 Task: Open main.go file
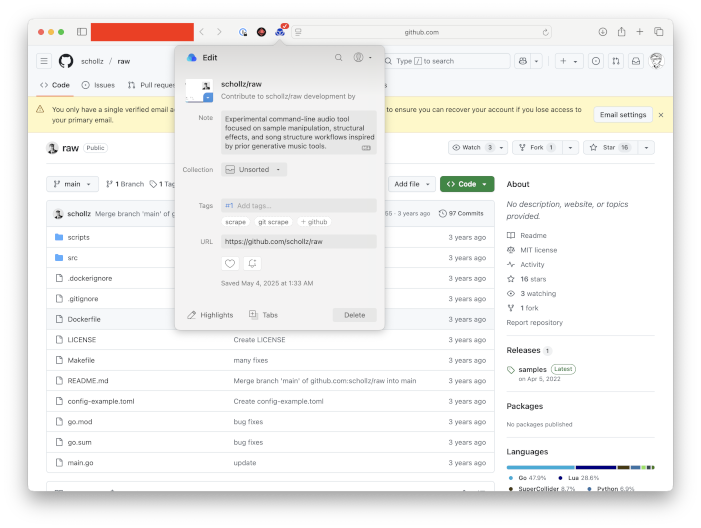(80, 463)
